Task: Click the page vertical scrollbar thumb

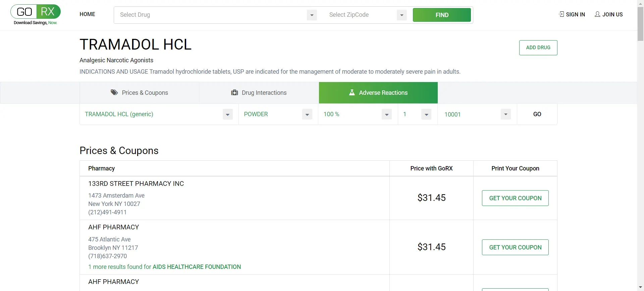Action: pyautogui.click(x=640, y=23)
